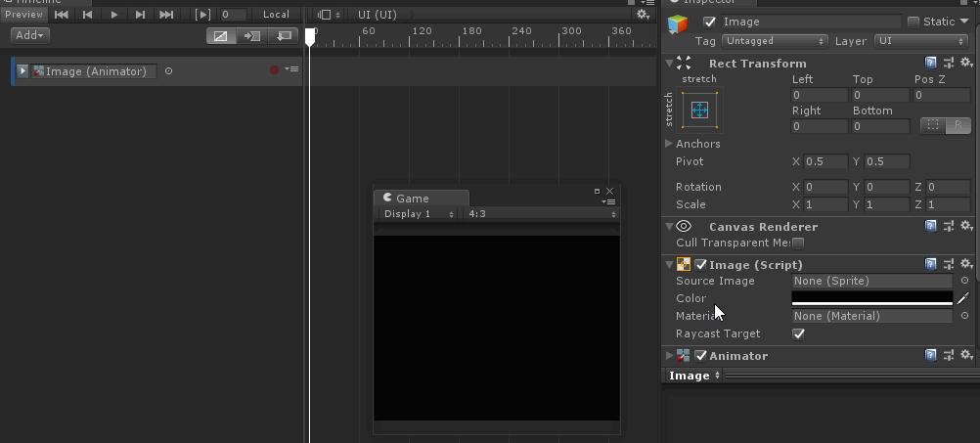Toggle the Raycast Target checkbox

[798, 333]
